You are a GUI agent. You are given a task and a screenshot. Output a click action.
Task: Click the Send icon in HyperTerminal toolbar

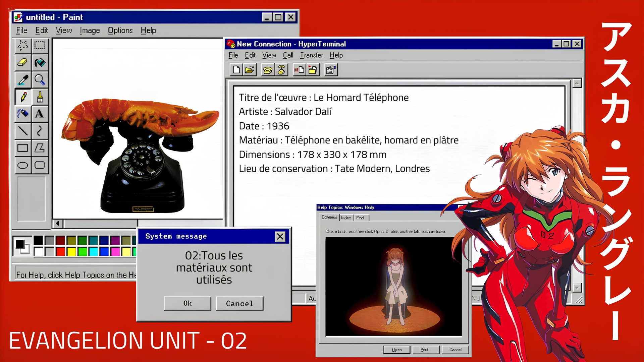tap(299, 70)
